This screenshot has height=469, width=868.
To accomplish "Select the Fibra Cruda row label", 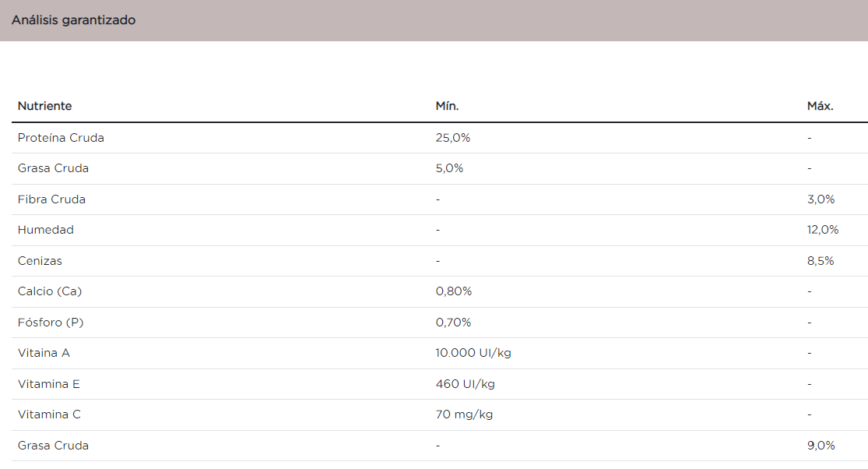I will 51,199.
